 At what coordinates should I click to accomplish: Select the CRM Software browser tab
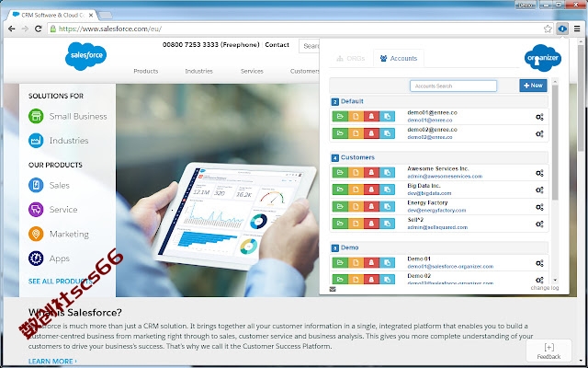tap(52, 16)
